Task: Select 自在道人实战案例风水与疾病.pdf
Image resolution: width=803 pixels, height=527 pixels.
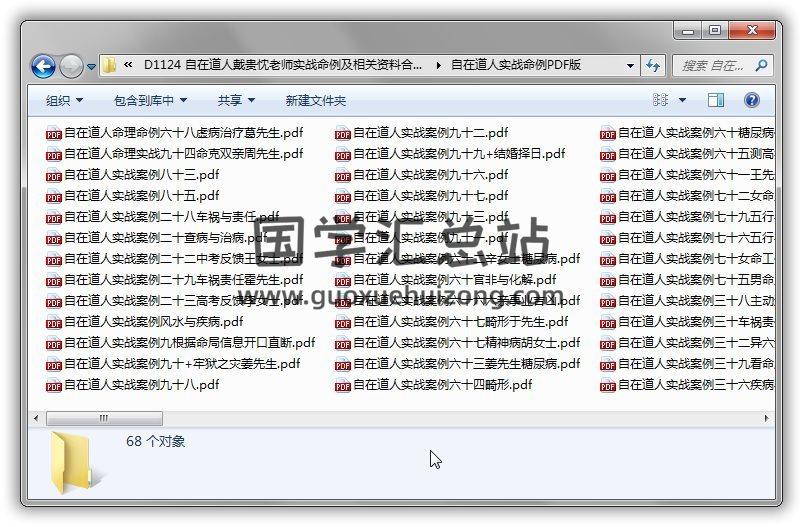Action: coord(145,322)
